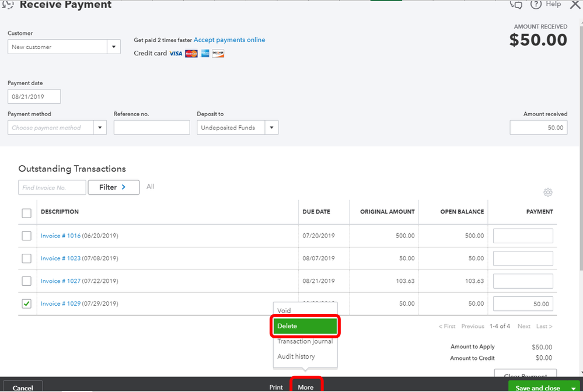Click the Visa card logo
The width and height of the screenshot is (583, 392).
(x=176, y=54)
